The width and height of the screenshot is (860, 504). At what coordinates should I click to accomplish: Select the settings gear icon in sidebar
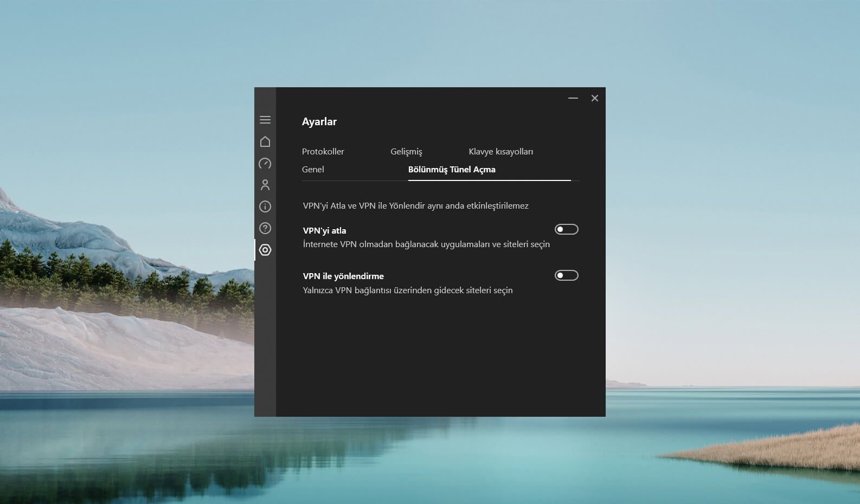(265, 250)
